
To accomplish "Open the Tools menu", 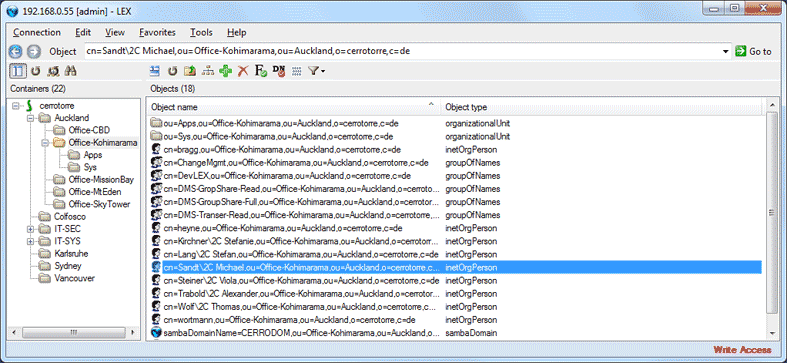I will coord(201,33).
